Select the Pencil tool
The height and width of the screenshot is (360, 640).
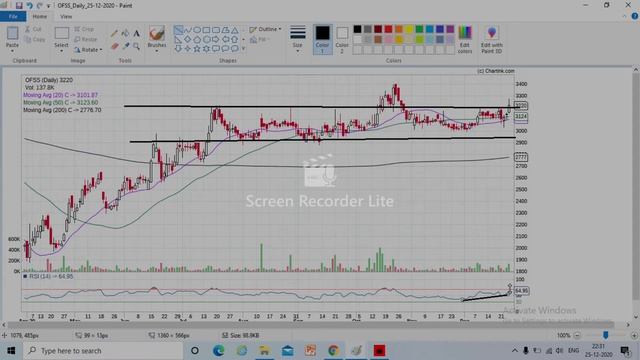(115, 33)
